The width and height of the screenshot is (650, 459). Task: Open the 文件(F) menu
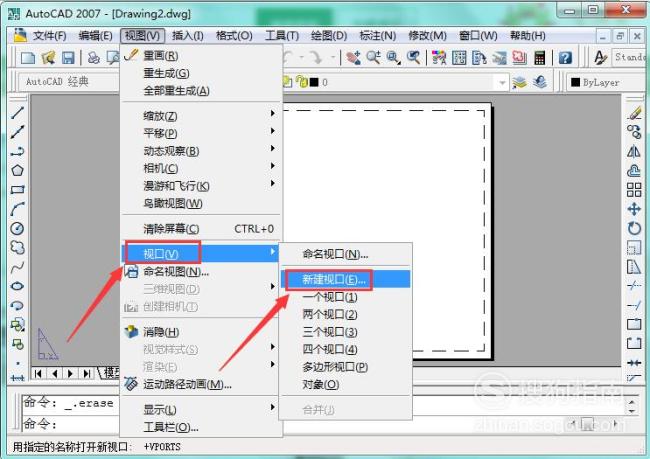point(49,36)
